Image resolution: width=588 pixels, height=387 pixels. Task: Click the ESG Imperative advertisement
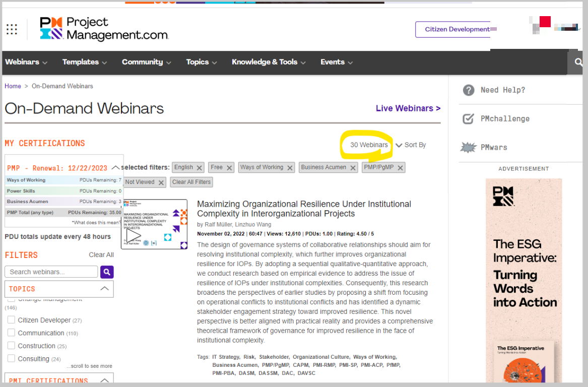[524, 281]
